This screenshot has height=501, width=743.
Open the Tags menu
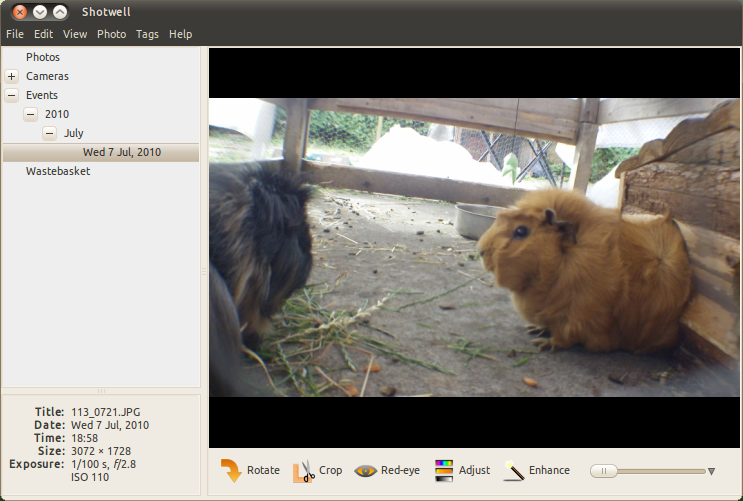pyautogui.click(x=147, y=34)
